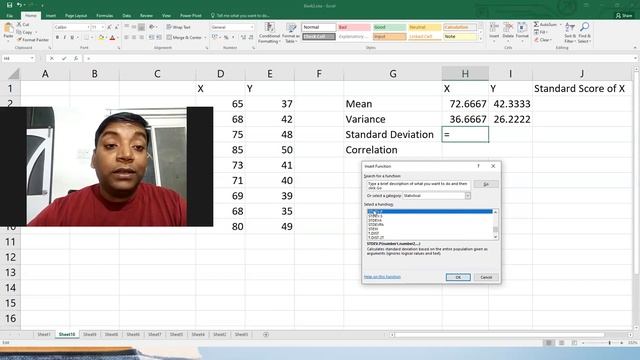Click the Go button in the dialog
Viewport: 640px width, 360px height.
(486, 184)
